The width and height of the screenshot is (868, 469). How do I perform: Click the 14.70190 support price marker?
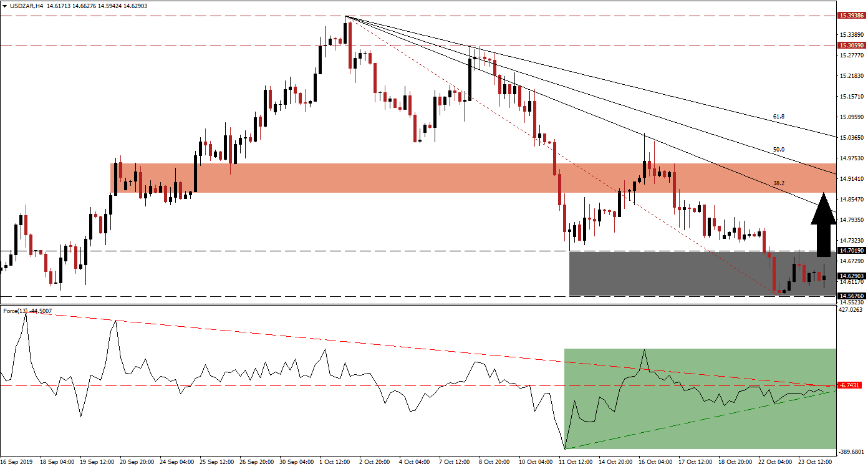point(852,250)
